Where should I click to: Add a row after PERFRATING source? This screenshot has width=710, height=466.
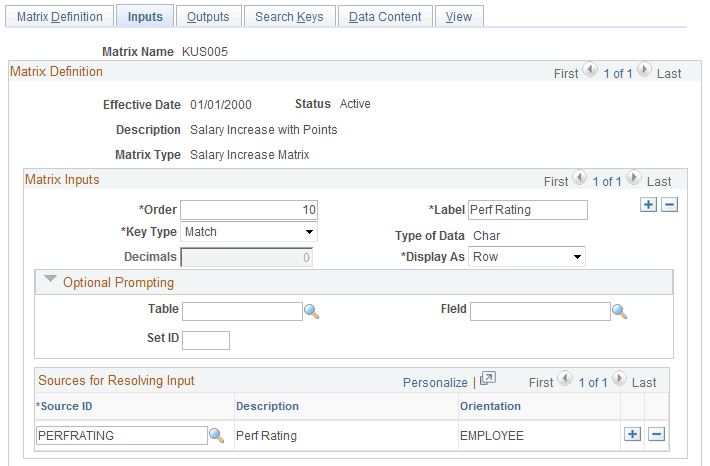tap(632, 435)
